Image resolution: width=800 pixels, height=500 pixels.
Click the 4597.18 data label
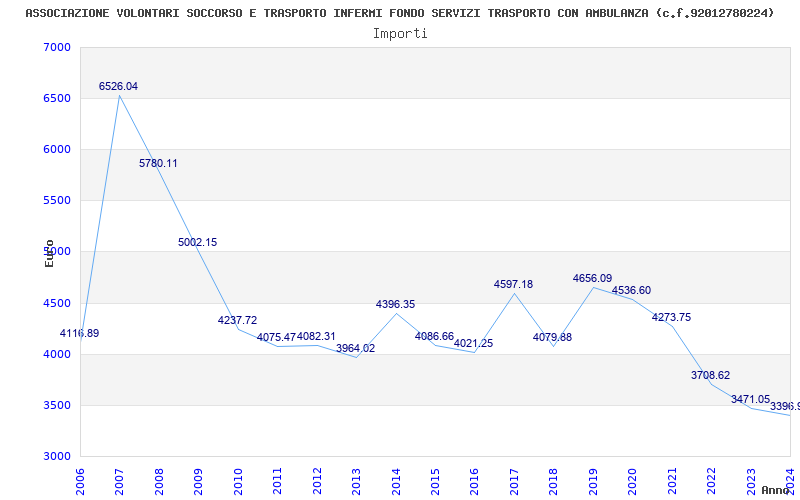(513, 284)
